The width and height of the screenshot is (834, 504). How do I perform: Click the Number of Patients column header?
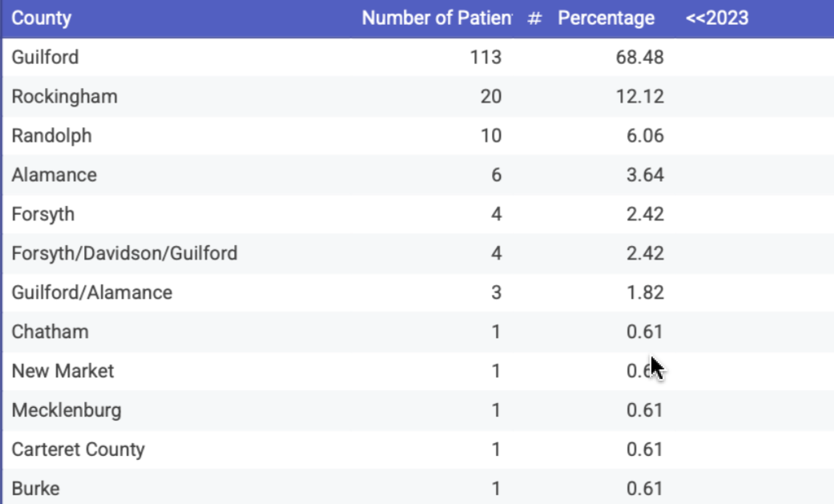coord(436,18)
